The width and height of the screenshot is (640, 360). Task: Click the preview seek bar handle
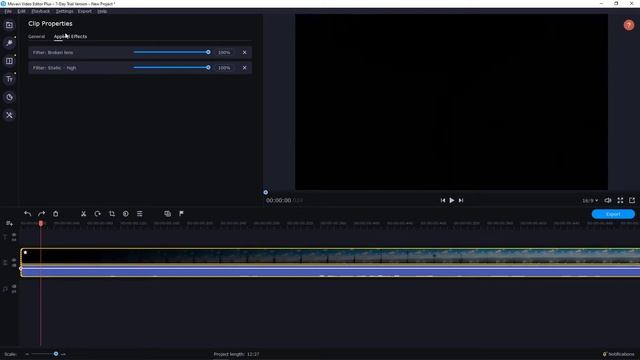click(266, 192)
